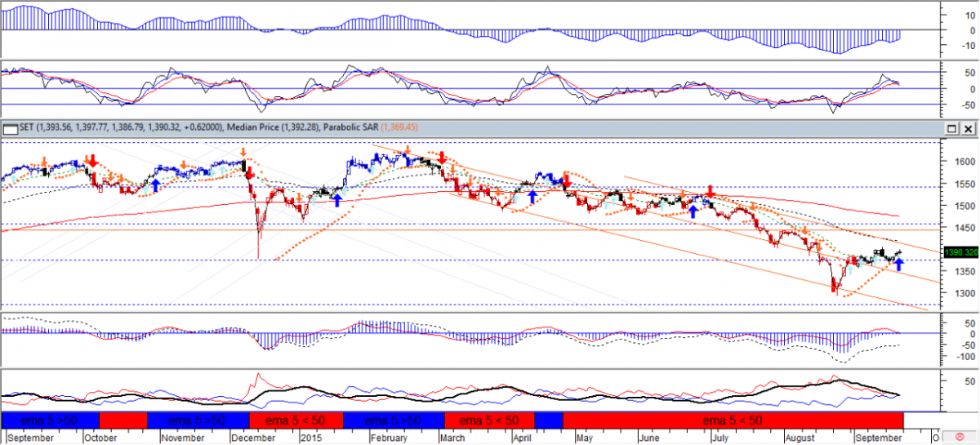Click the blue 'ema 5 >50' ribbon above November
The height and width of the screenshot is (445, 980).
pyautogui.click(x=197, y=421)
